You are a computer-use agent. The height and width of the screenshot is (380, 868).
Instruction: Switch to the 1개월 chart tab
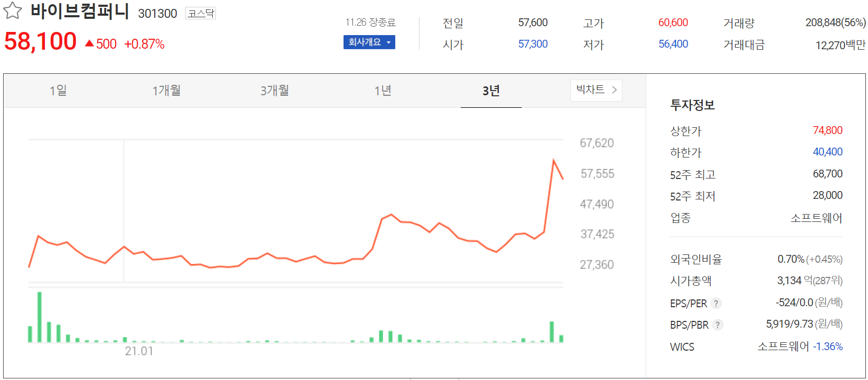tap(166, 91)
